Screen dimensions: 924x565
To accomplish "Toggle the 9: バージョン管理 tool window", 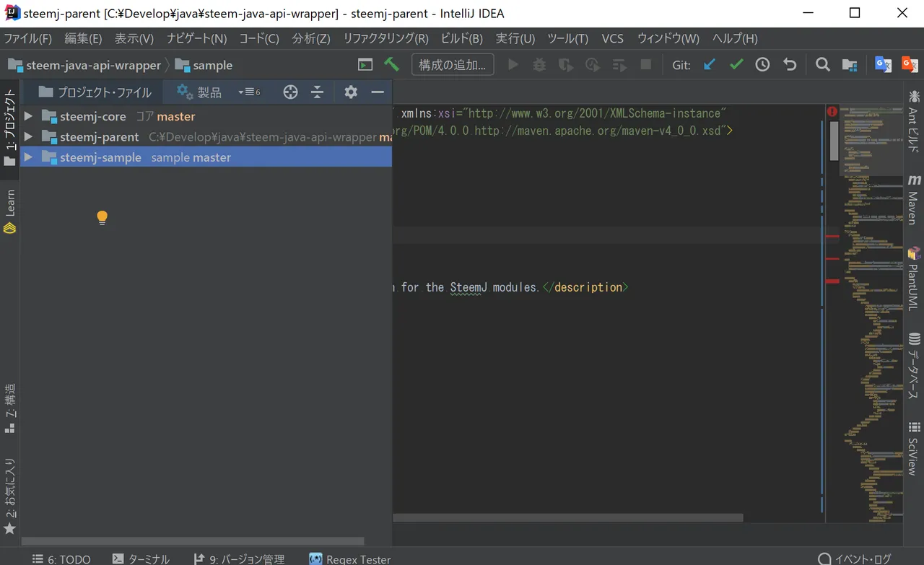I will click(x=239, y=559).
